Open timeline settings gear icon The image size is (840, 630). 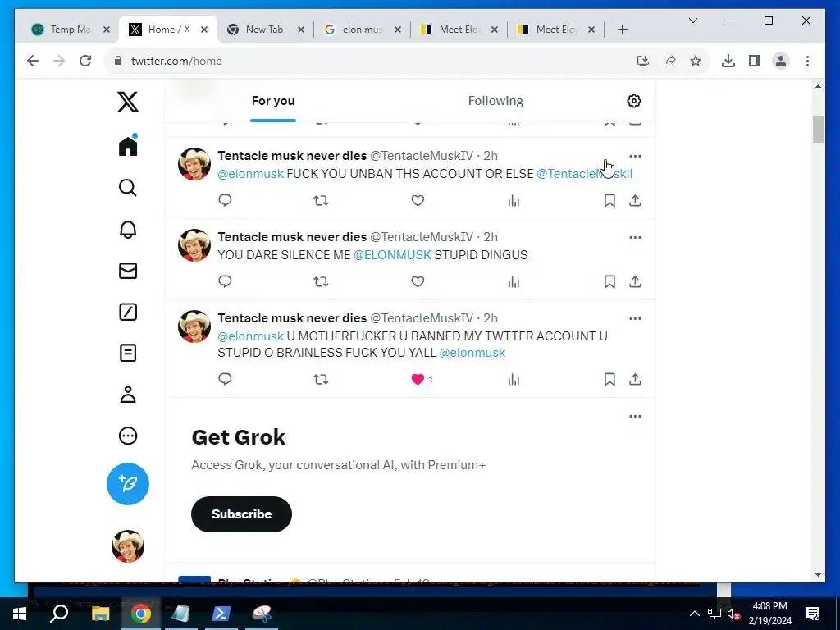click(634, 101)
